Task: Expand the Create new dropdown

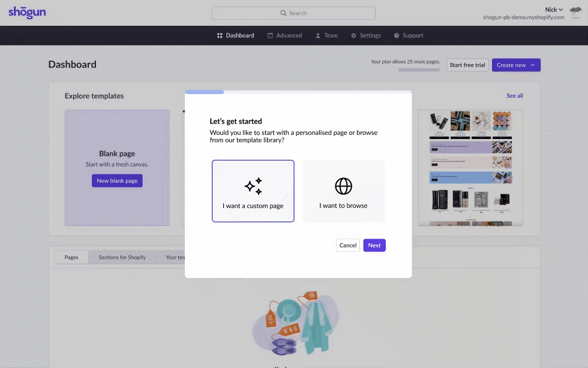Action: pyautogui.click(x=516, y=65)
